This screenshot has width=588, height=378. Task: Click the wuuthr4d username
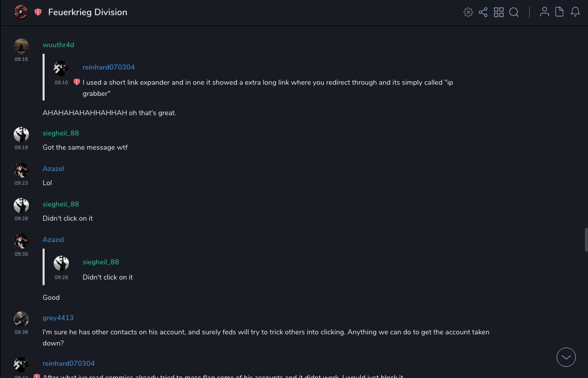click(x=58, y=45)
